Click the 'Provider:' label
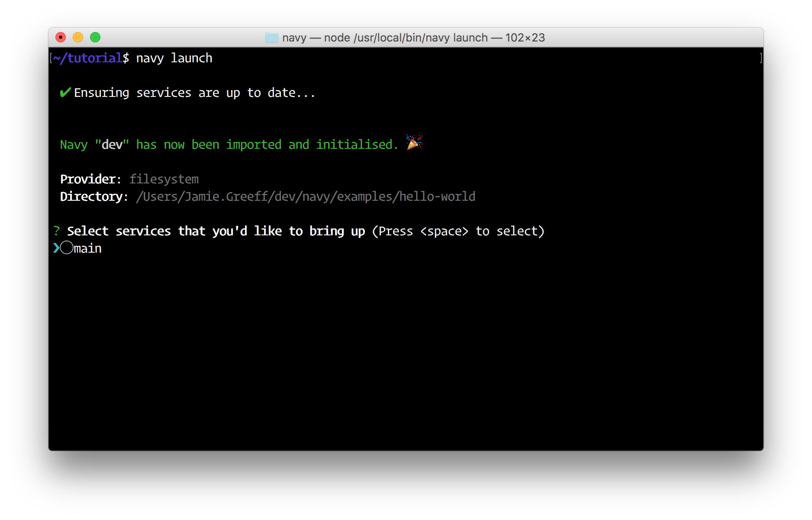812x520 pixels. (90, 180)
